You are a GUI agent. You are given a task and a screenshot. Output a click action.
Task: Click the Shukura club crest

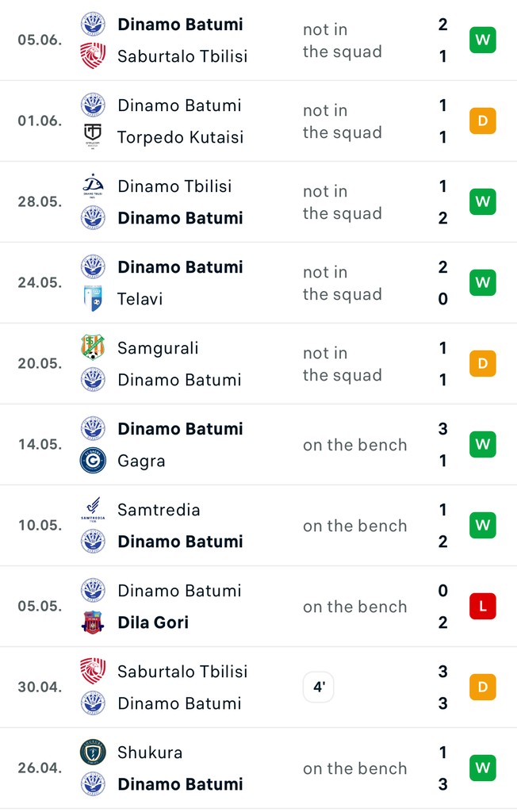pyautogui.click(x=93, y=753)
